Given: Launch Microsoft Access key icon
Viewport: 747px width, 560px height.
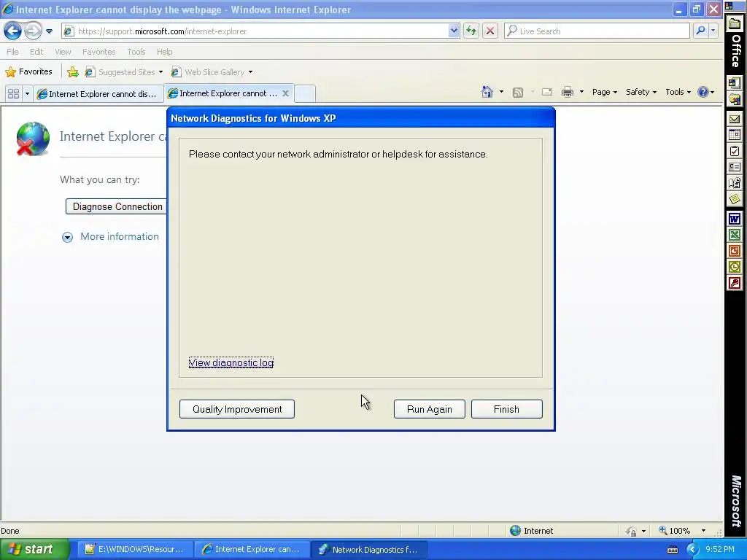Looking at the screenshot, I should pos(735,284).
